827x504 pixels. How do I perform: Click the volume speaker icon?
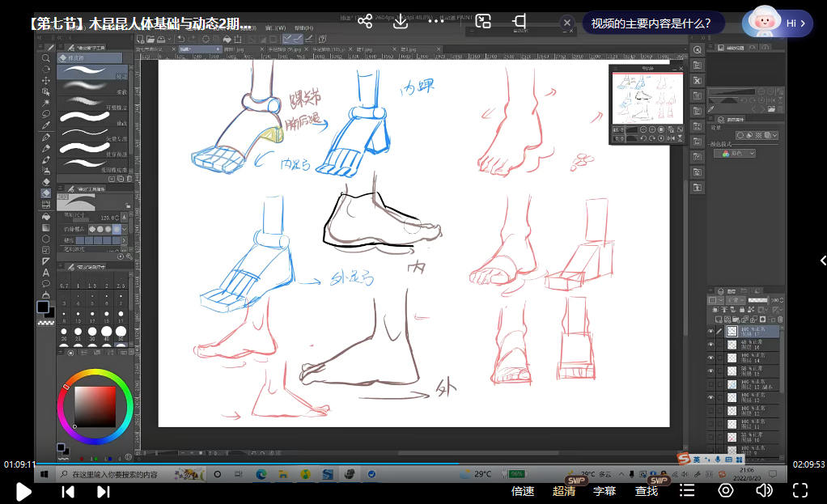coord(764,489)
